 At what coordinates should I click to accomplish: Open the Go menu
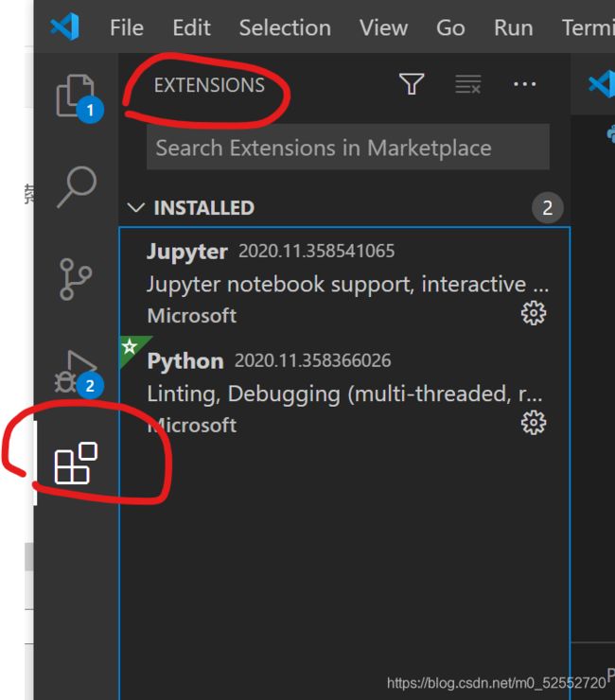tap(450, 27)
